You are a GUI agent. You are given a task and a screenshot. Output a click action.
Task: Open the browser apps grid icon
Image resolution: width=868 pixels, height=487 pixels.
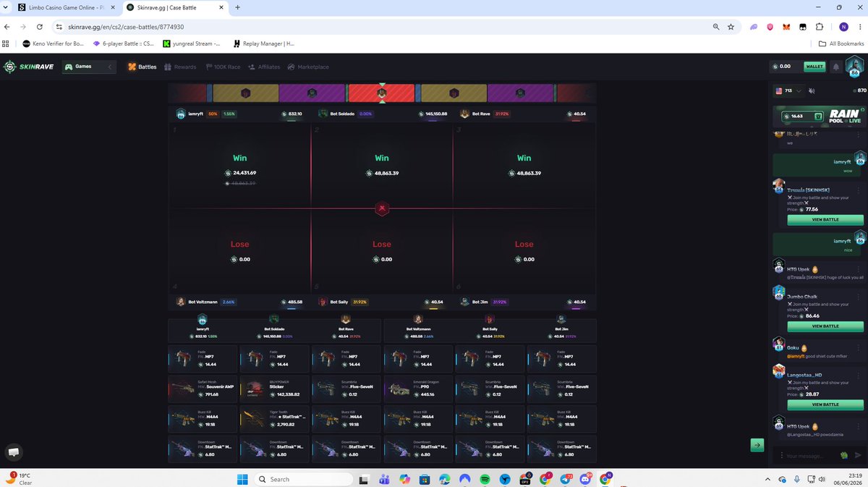[6, 43]
